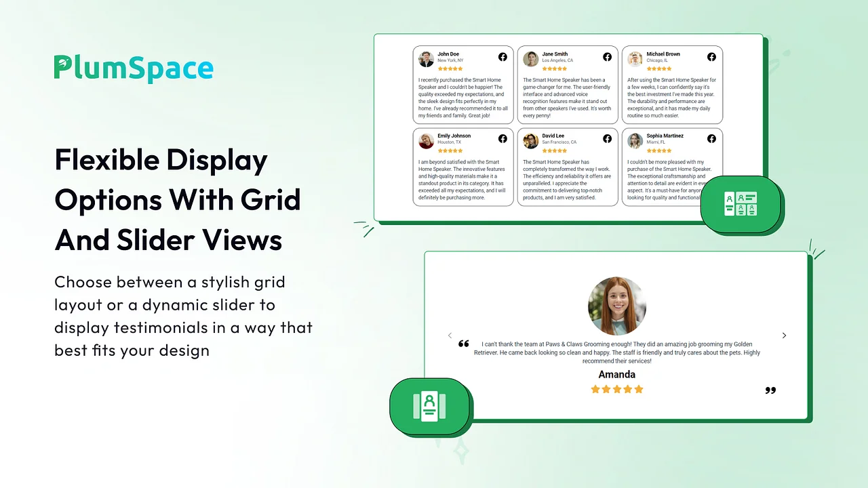Select Sophia Martinez's avatar image
Viewport: 868px width, 488px height.
point(635,141)
